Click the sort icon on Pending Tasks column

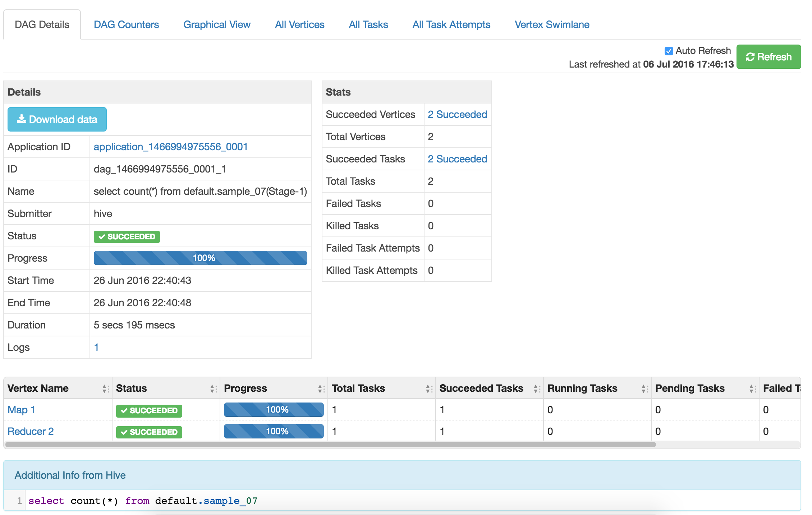pyautogui.click(x=752, y=388)
